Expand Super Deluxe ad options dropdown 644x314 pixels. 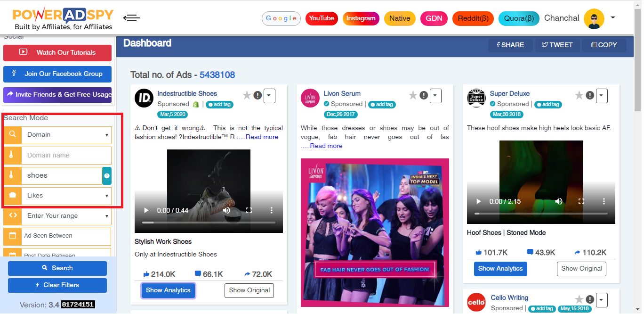602,96
